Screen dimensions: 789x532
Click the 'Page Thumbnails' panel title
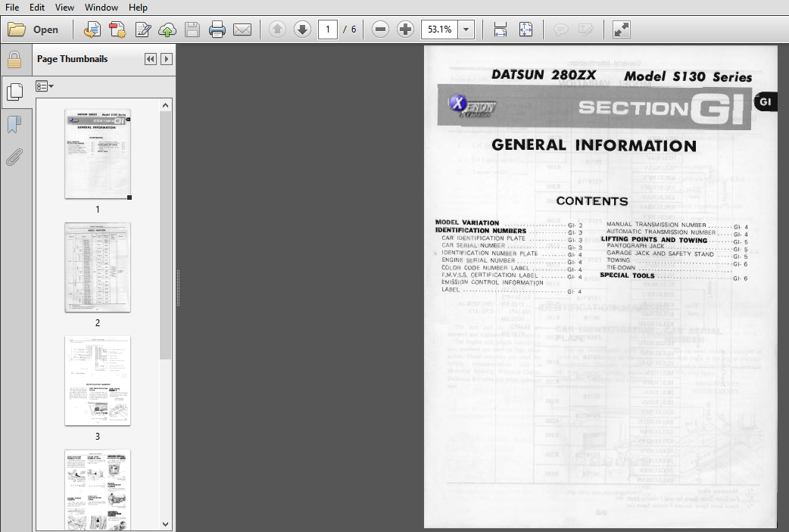coord(73,59)
